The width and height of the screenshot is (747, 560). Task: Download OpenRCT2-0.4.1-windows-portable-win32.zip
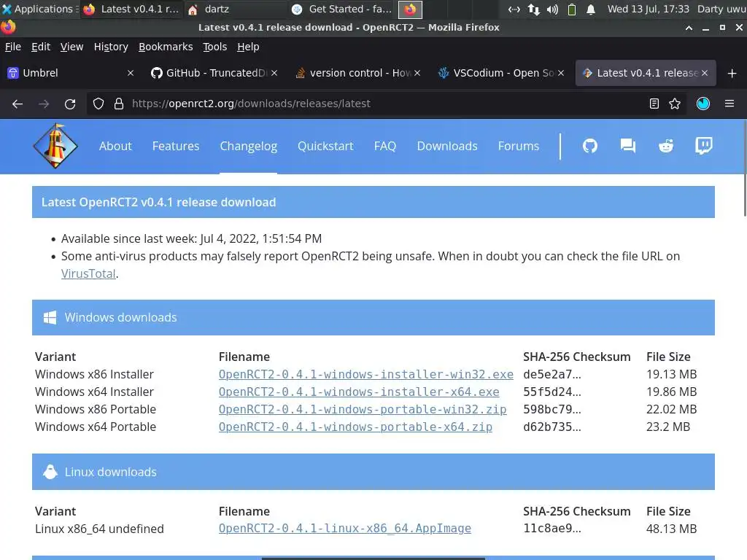point(363,410)
